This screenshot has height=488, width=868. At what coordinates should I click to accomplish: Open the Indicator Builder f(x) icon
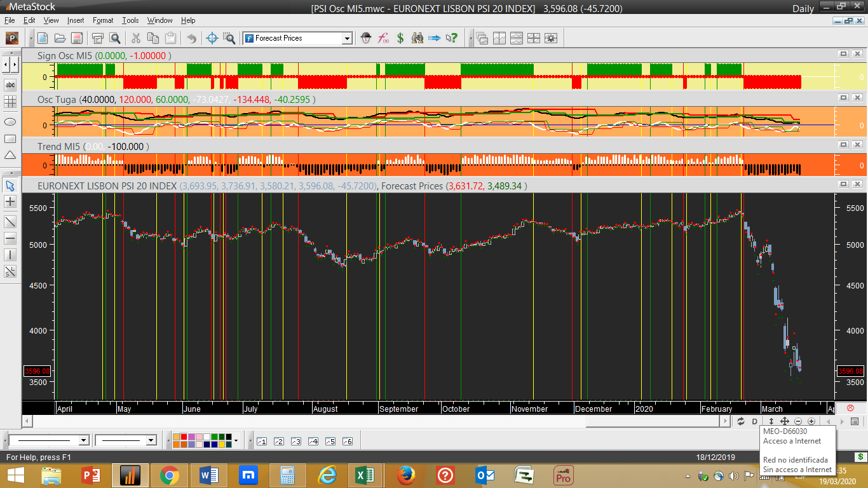click(x=383, y=38)
